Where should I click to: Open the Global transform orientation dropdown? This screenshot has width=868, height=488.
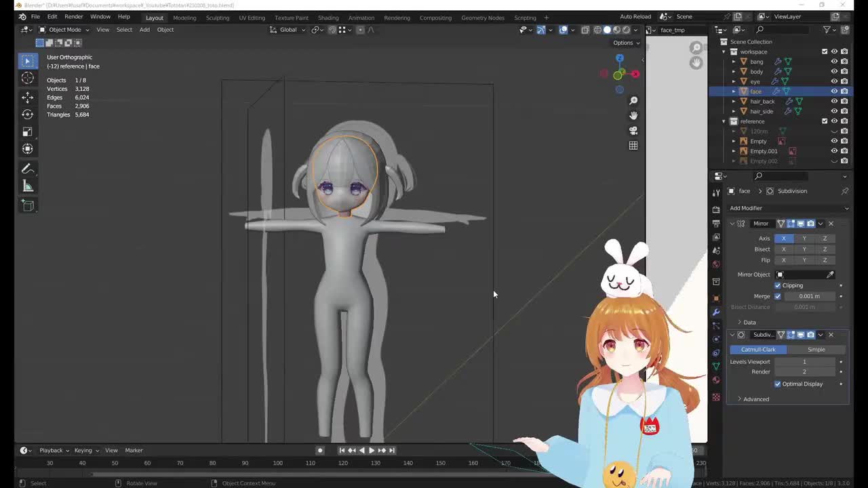[x=288, y=30]
